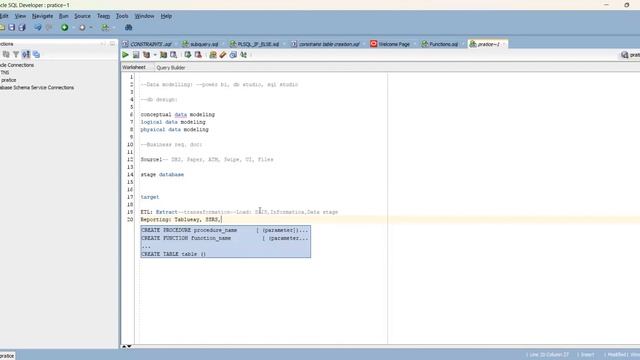
Task: Click the Run Script icon in the worksheet toolbar
Action: 136,55
